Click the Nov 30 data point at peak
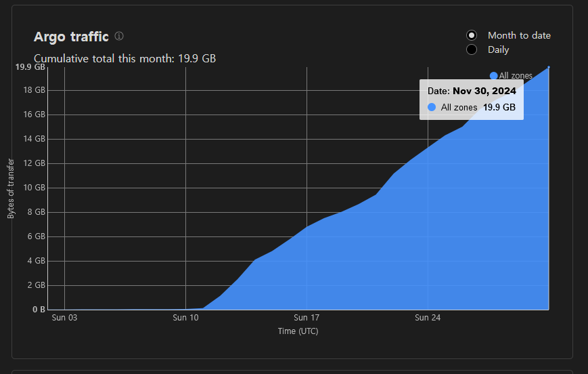This screenshot has height=374, width=588. coord(548,67)
